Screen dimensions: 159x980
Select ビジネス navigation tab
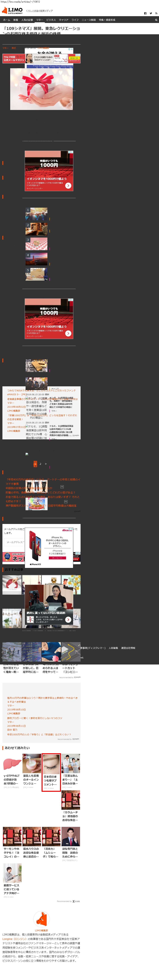click(51, 20)
